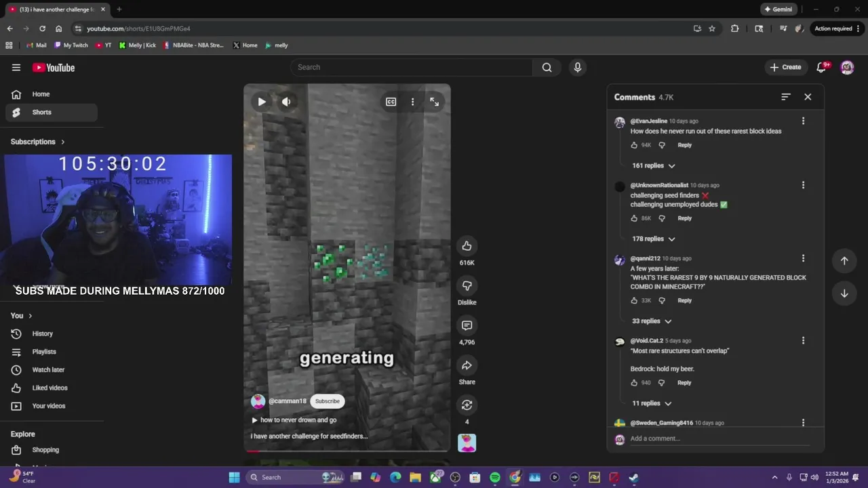
Task: Like the Short with 616K likes
Action: tap(467, 246)
